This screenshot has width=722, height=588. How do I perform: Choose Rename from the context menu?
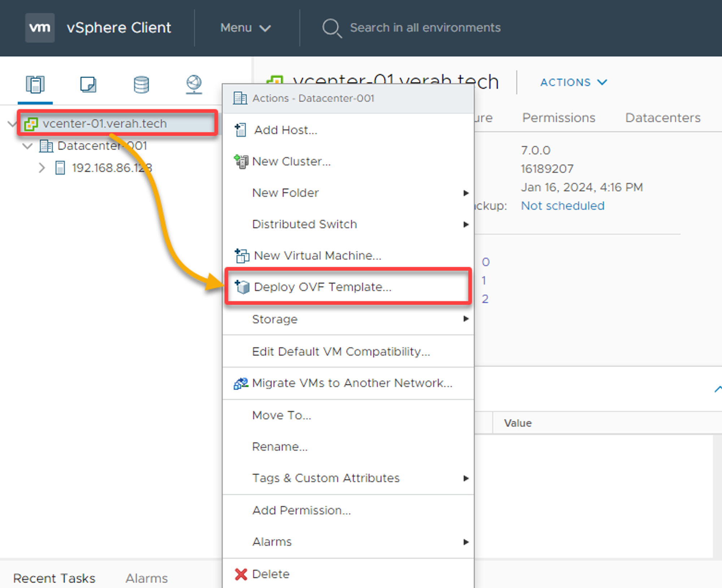280,447
